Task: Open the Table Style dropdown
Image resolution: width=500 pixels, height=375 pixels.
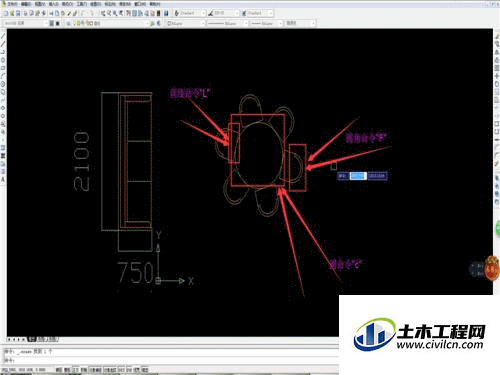Action: tap(270, 13)
